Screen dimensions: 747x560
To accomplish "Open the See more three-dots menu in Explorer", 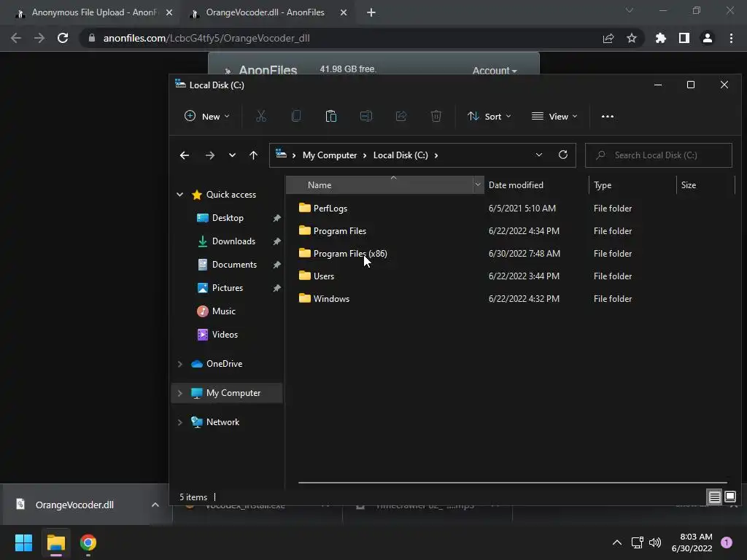I will coord(608,116).
